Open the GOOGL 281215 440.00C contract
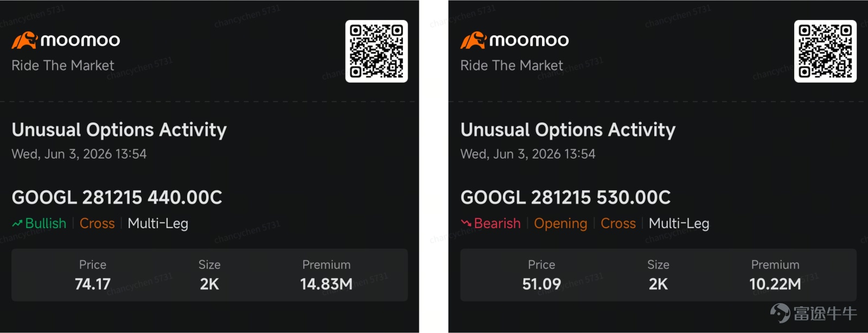This screenshot has width=868, height=333. 117,197
